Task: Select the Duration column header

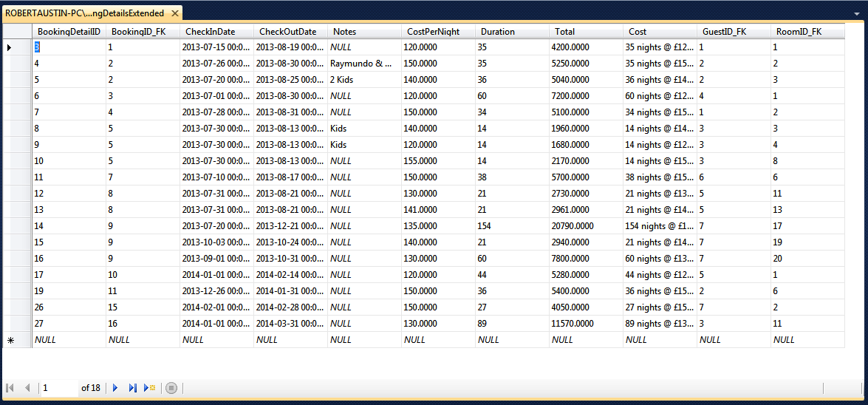Action: click(512, 32)
